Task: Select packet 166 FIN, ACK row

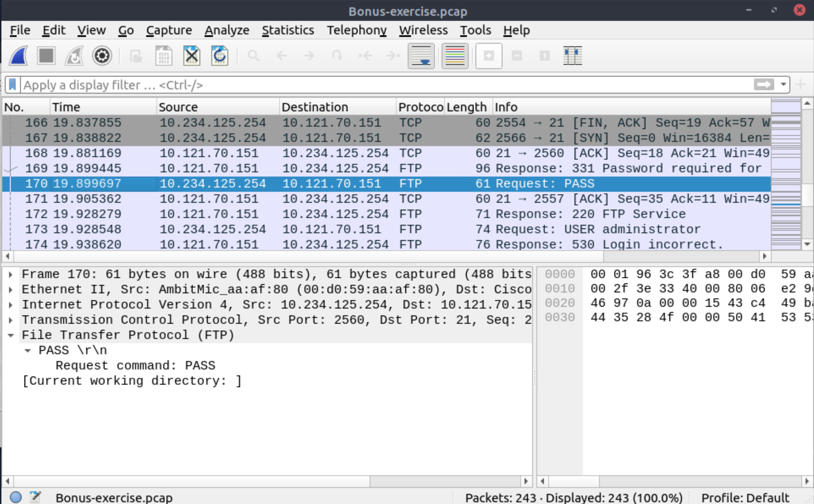Action: click(387, 123)
